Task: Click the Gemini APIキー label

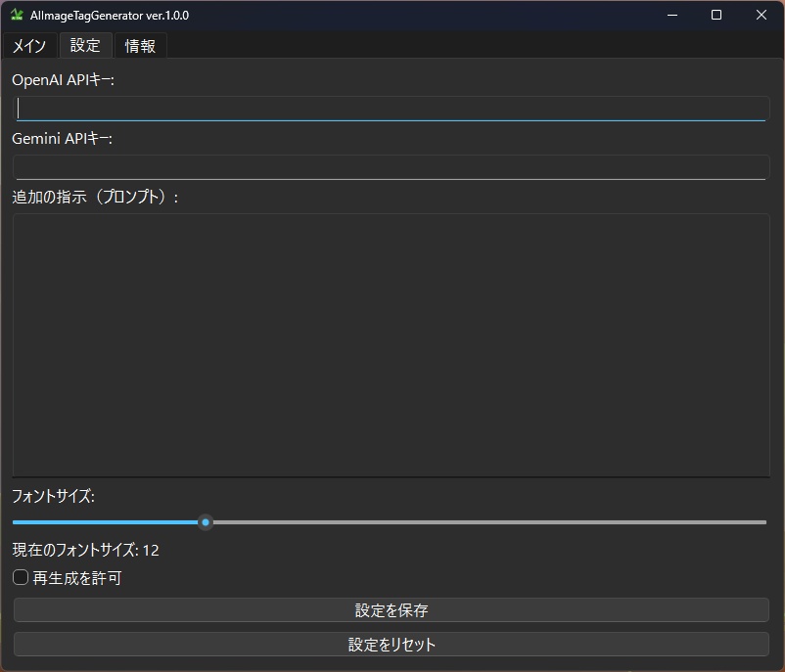Action: [62, 139]
